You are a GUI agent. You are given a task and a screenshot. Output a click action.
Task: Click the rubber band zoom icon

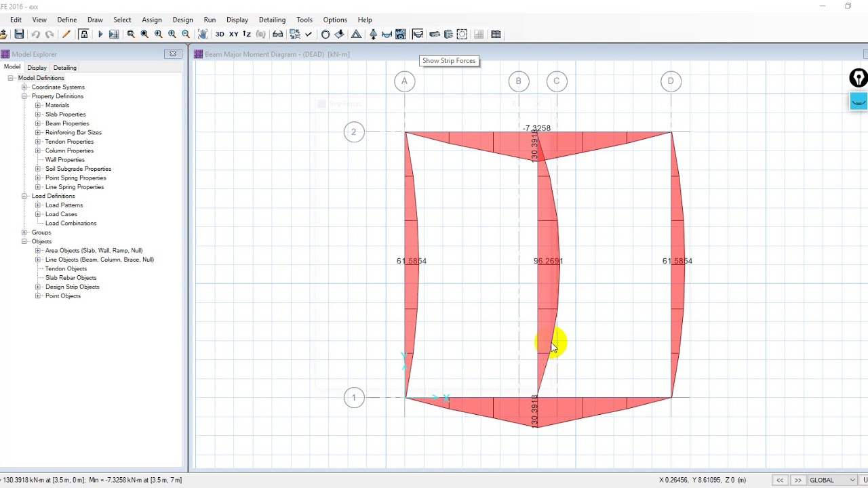[x=131, y=35]
